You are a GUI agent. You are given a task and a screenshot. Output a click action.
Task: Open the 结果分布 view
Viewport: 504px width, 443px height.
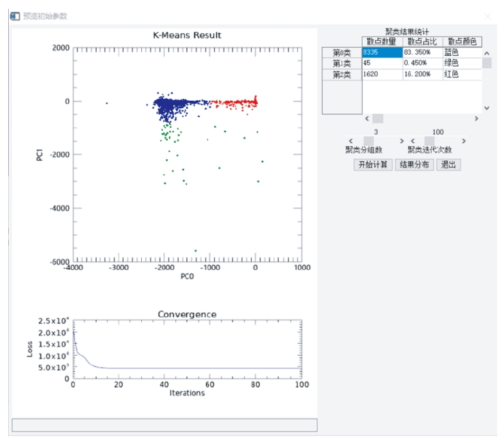[414, 165]
